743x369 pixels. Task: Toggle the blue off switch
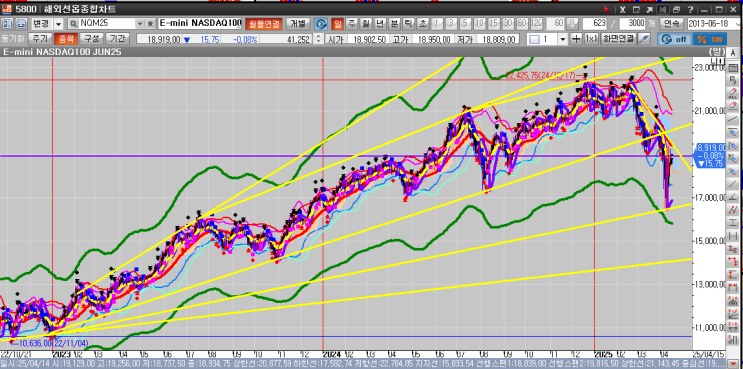coord(673,39)
